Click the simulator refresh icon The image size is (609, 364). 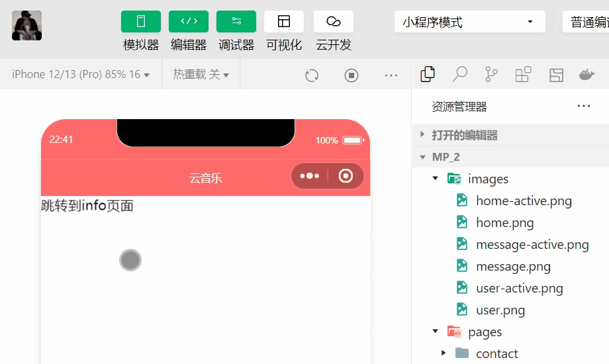pyautogui.click(x=312, y=75)
